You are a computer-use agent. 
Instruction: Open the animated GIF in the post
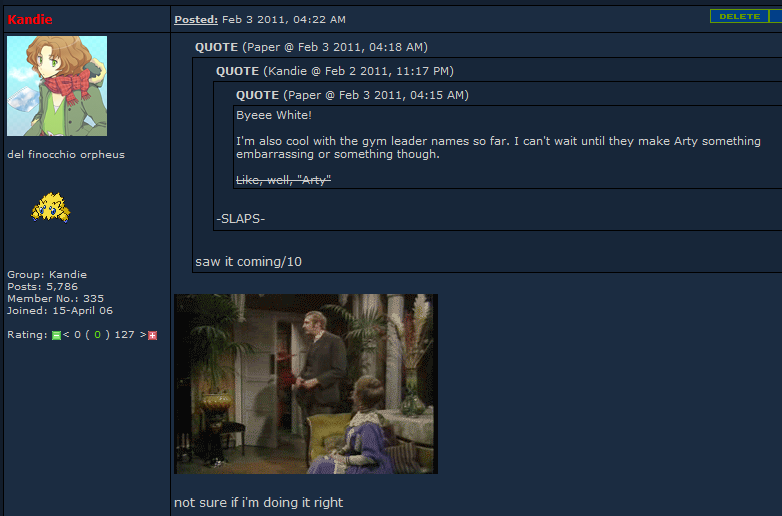pyautogui.click(x=306, y=384)
